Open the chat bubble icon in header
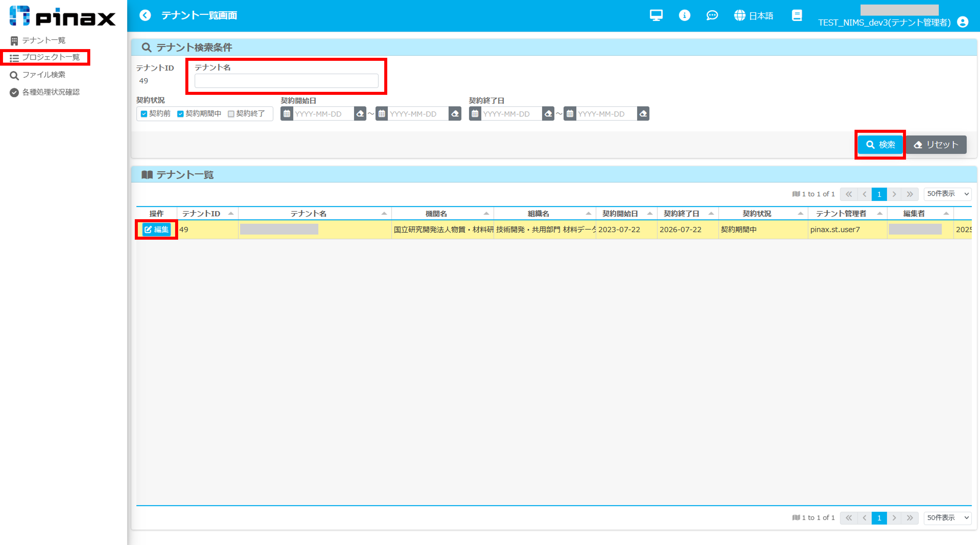 [x=712, y=15]
